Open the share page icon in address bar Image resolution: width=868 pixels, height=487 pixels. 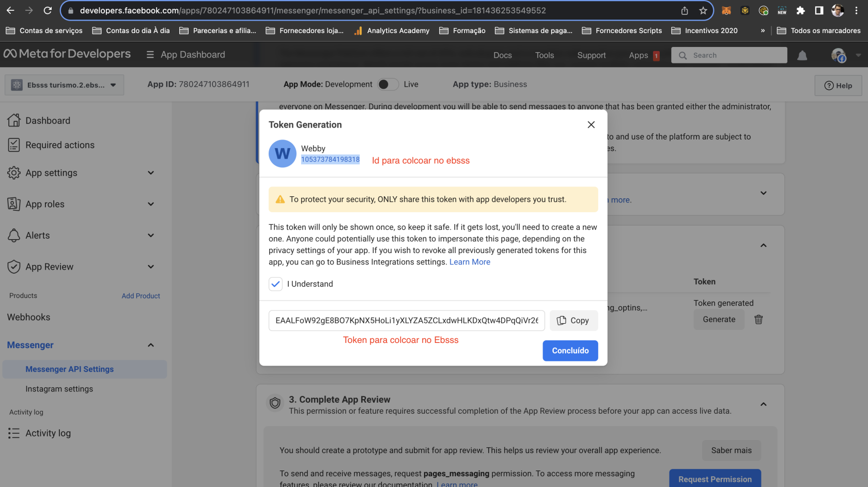coord(685,10)
